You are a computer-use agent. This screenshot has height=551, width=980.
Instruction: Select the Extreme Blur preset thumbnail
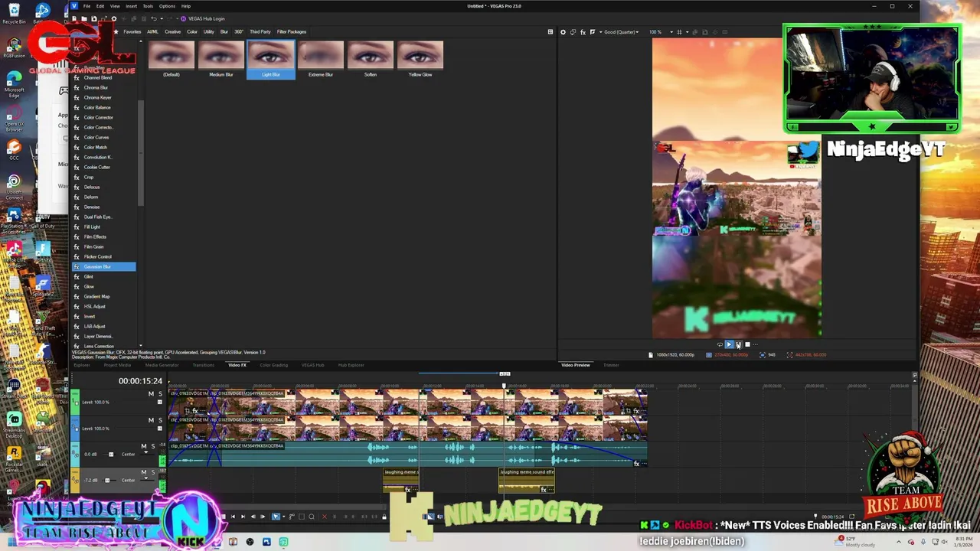click(x=321, y=60)
